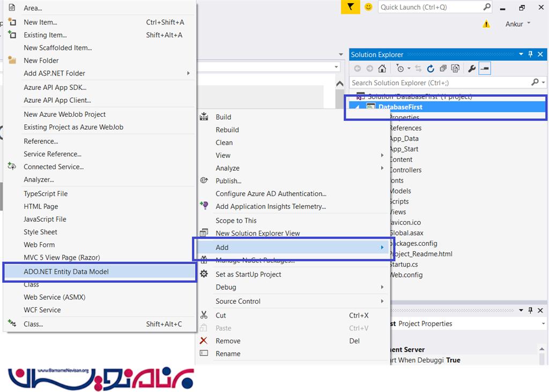549x392 pixels.
Task: Click the Solution Explorer Home icon
Action: 382,69
